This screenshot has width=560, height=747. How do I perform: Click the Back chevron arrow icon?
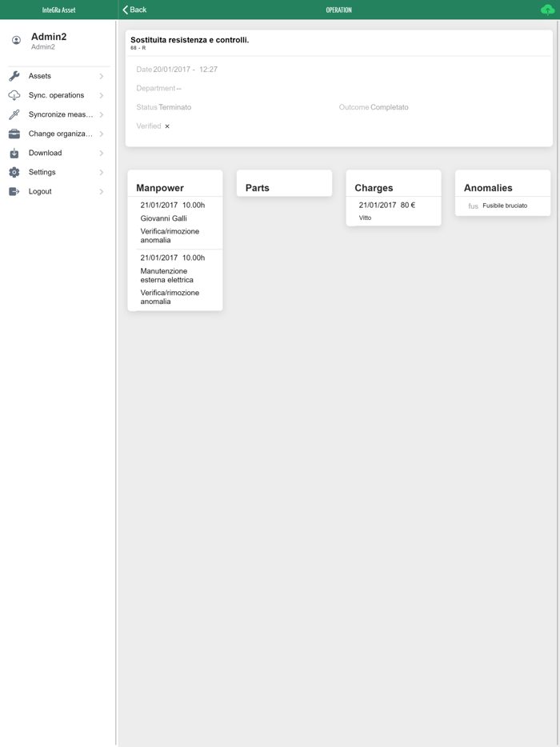126,10
